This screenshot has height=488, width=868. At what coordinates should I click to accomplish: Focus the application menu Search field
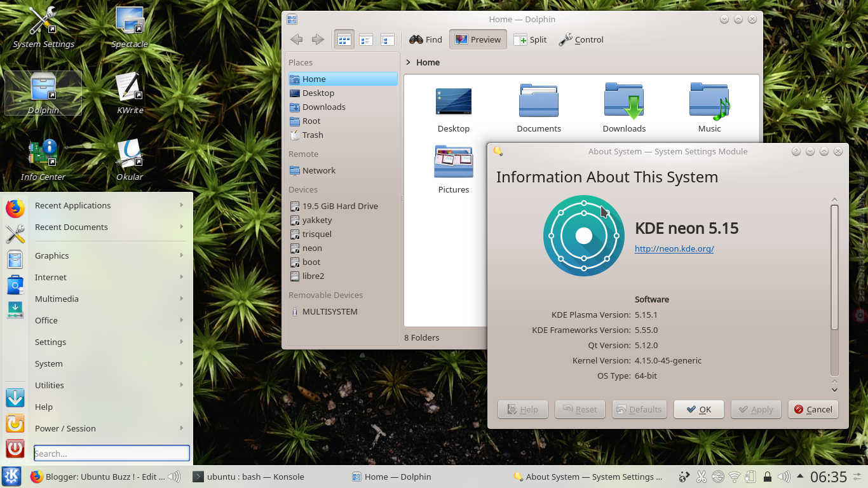112,453
